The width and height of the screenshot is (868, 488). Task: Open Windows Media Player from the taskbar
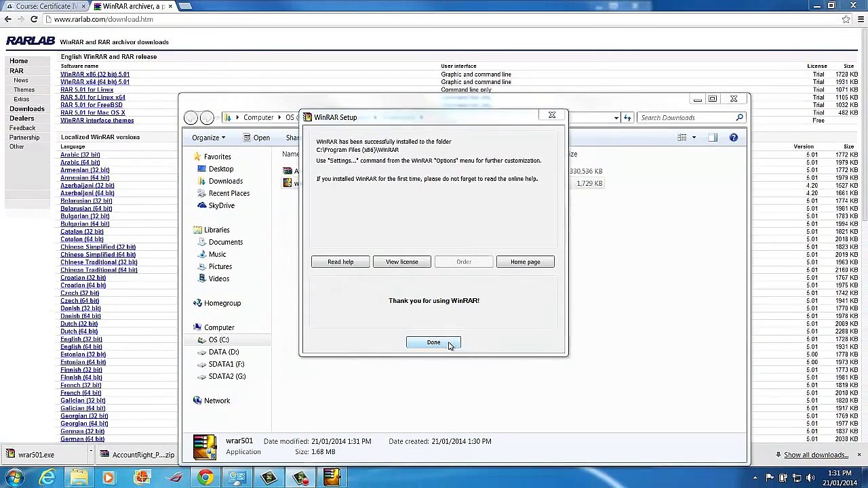pyautogui.click(x=108, y=478)
